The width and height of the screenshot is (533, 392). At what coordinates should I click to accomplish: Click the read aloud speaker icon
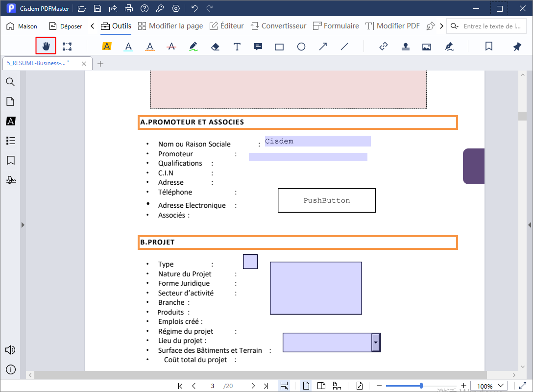pos(10,350)
